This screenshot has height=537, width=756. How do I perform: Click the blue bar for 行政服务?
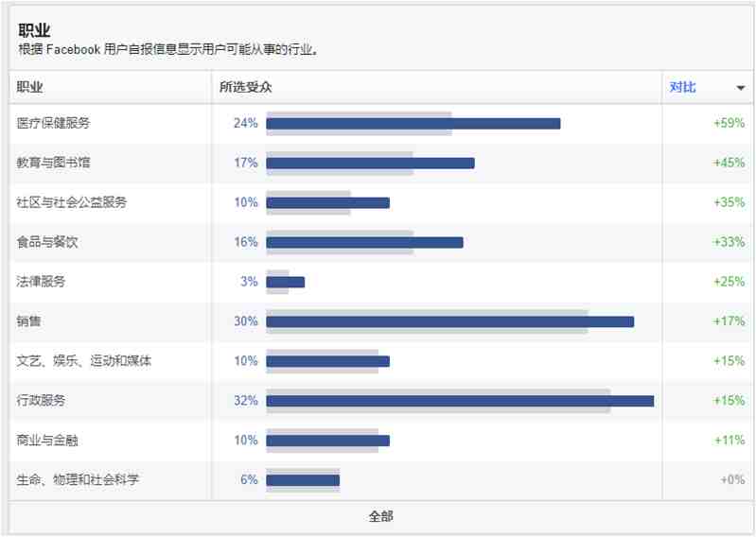coord(460,401)
